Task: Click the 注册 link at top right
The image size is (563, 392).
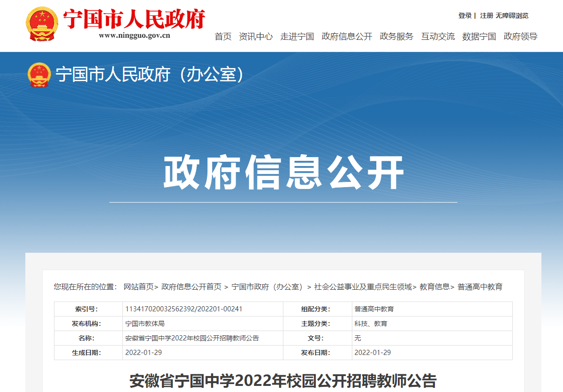Action: pyautogui.click(x=487, y=15)
